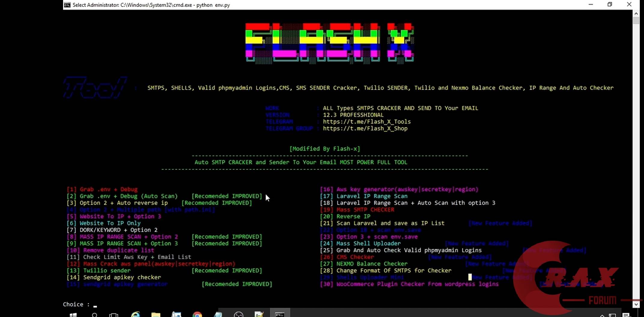Viewport: 644px width, 317px height.
Task: Click line '[27] NEXMO Balance Checker'
Action: pyautogui.click(x=364, y=264)
